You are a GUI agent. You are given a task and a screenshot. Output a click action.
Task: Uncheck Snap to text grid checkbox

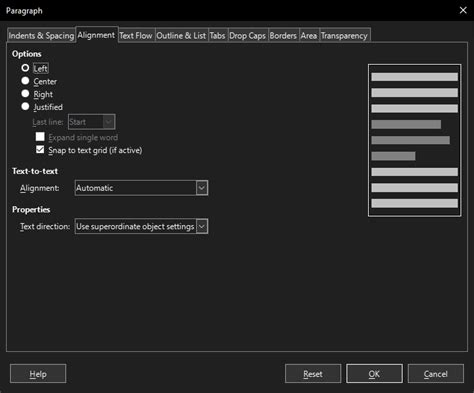tap(40, 150)
